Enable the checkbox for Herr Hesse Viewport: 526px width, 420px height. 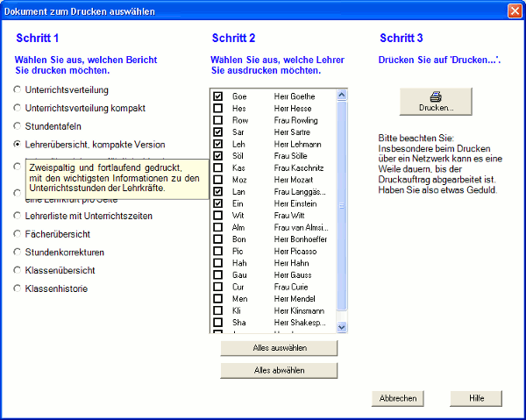click(218, 108)
